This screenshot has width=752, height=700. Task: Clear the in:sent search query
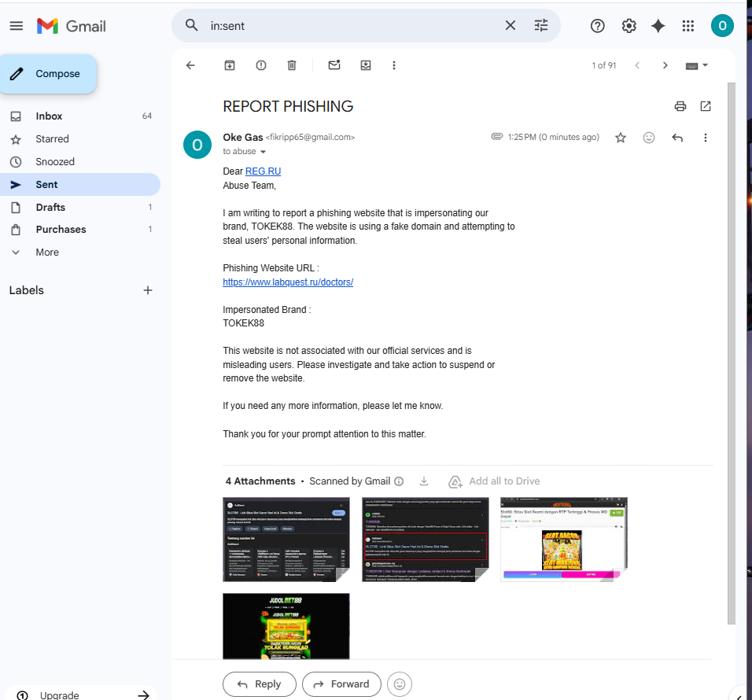(x=511, y=25)
